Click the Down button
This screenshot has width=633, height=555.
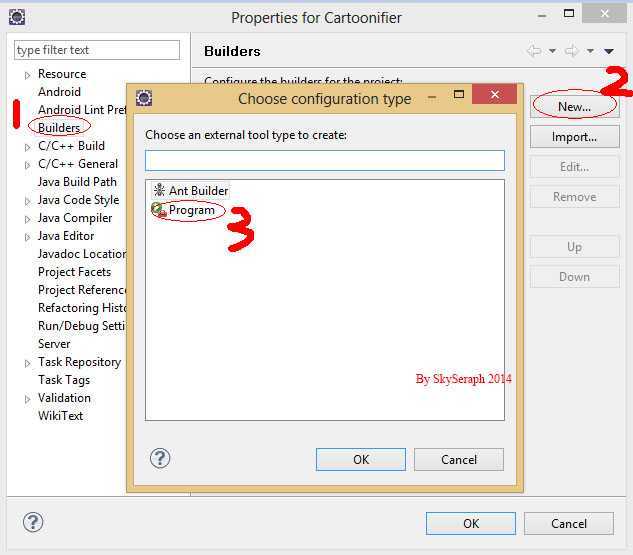tap(574, 277)
